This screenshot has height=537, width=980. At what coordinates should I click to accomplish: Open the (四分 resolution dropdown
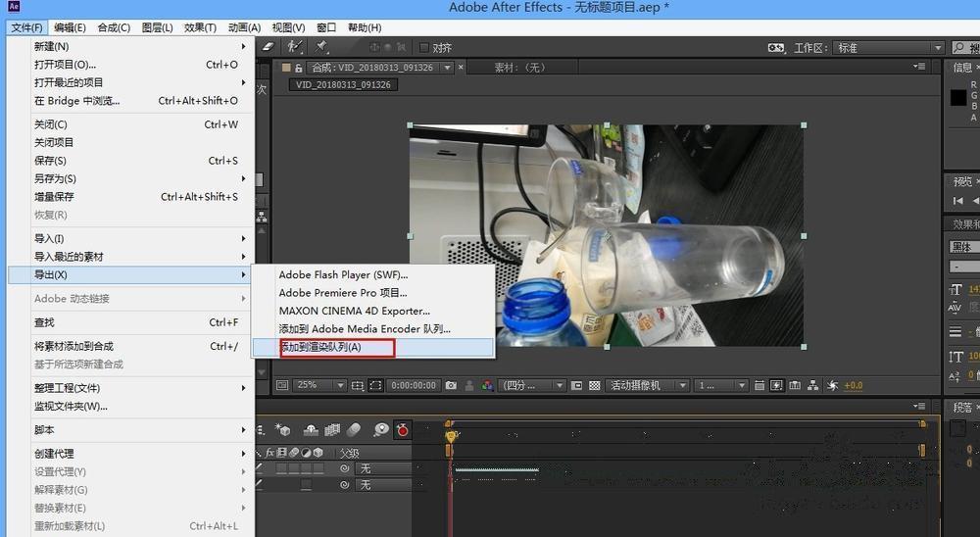point(532,386)
